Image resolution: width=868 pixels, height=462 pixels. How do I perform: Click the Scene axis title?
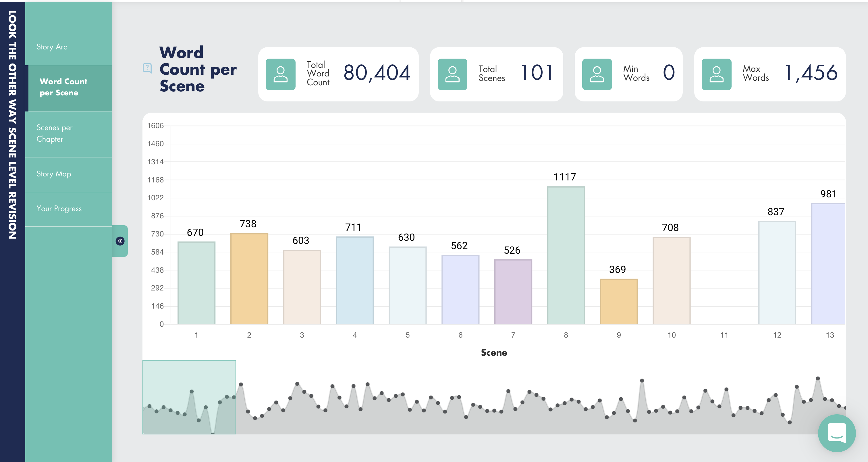(494, 353)
